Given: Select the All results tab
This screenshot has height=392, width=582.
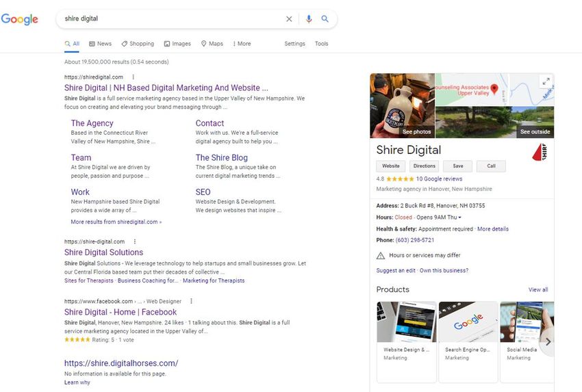Looking at the screenshot, I should [x=72, y=44].
